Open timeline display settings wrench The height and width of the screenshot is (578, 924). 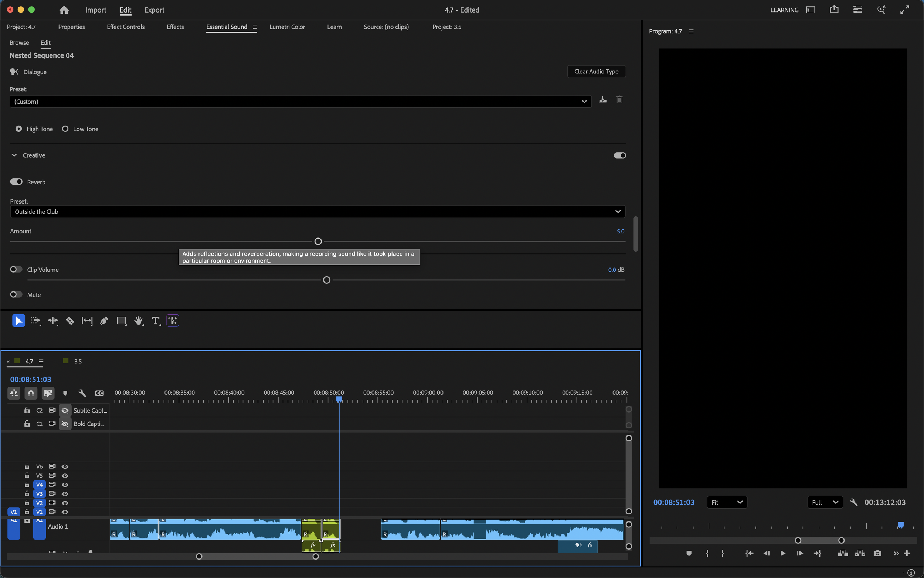point(82,393)
